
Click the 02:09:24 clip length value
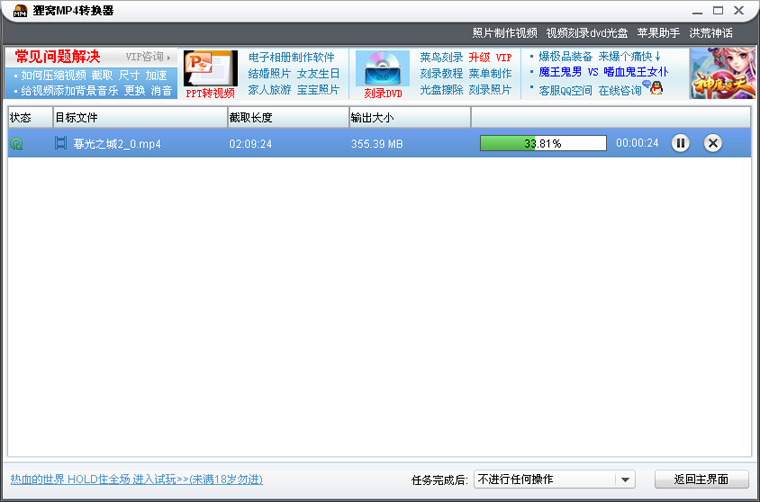coord(251,144)
